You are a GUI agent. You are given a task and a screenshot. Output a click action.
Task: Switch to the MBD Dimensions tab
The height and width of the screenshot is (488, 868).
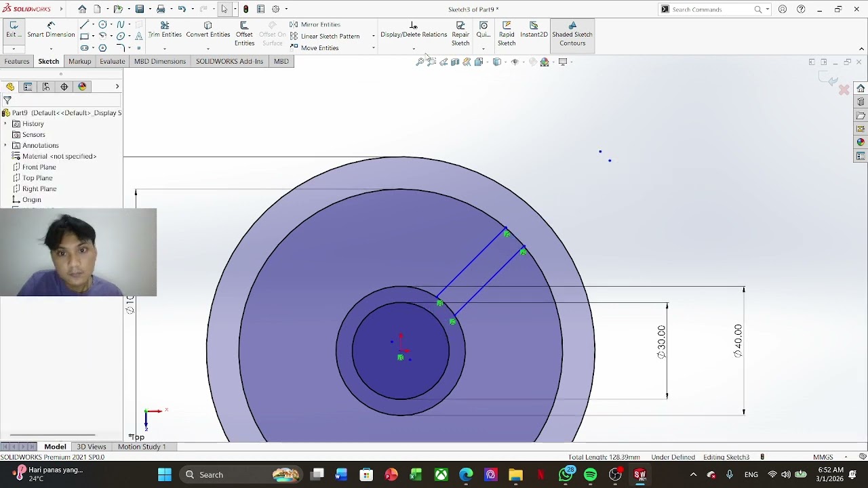click(160, 62)
